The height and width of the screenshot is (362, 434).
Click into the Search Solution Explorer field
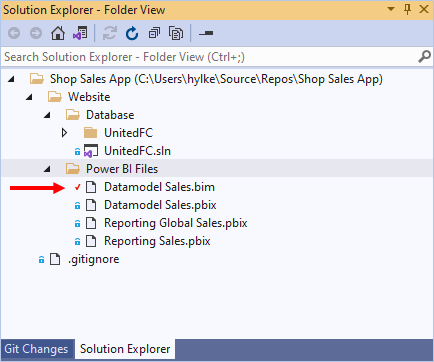tap(210, 57)
